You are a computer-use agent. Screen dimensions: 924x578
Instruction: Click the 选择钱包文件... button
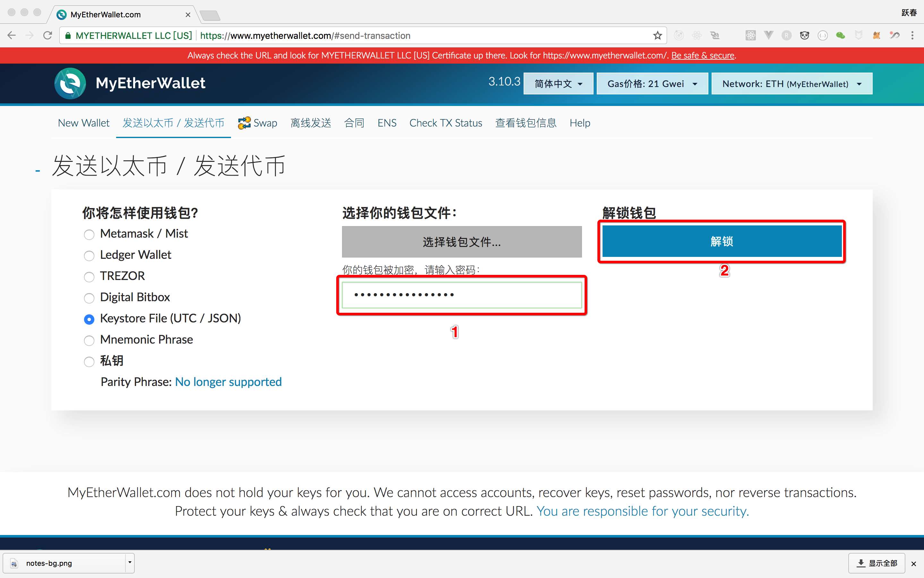462,241
